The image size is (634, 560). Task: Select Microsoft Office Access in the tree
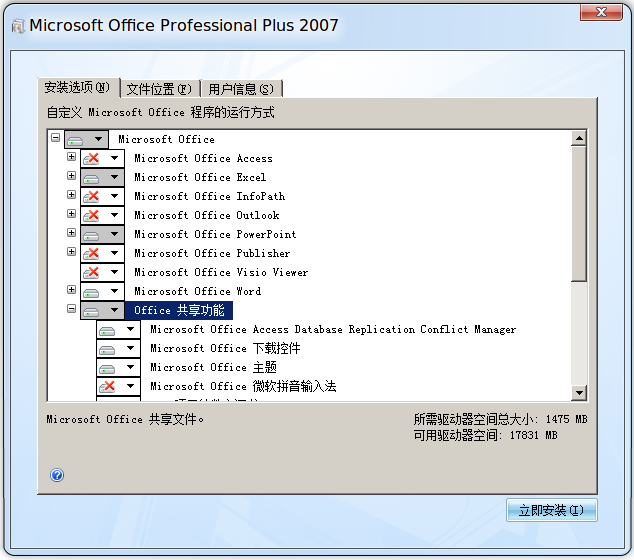tap(203, 158)
